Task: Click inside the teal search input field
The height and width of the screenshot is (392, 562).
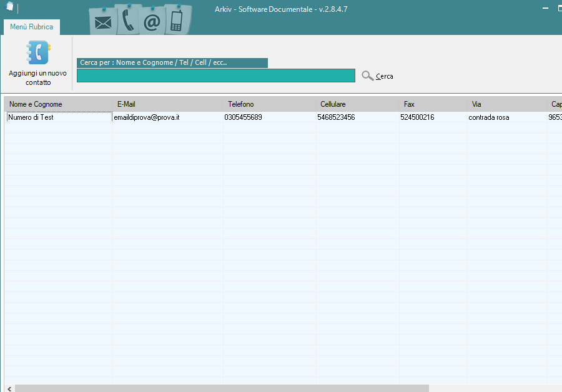Action: 215,76
